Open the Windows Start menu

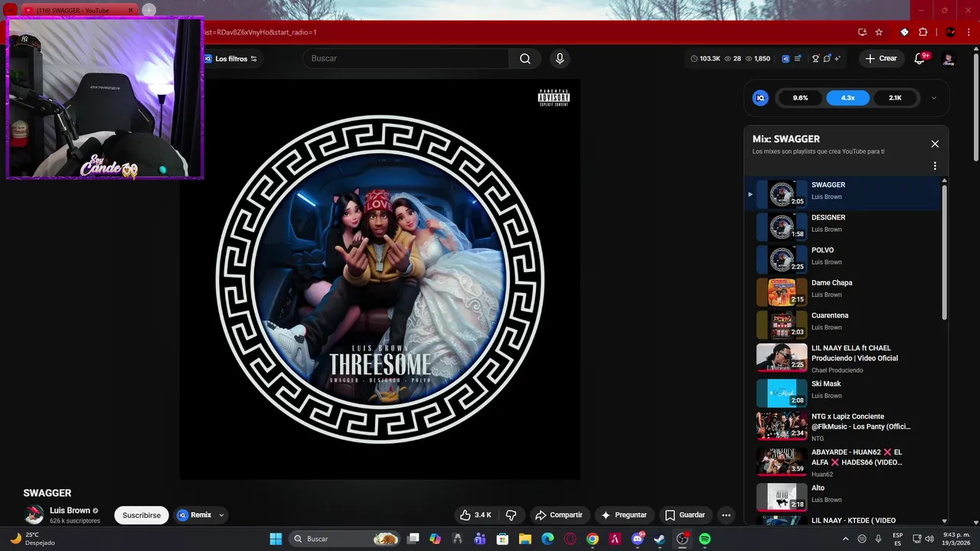pyautogui.click(x=276, y=539)
